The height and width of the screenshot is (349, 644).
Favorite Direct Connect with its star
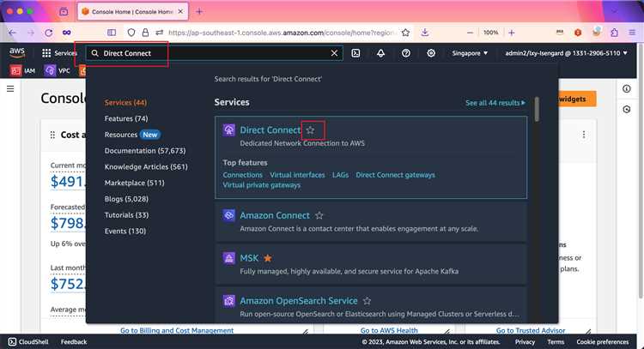310,130
